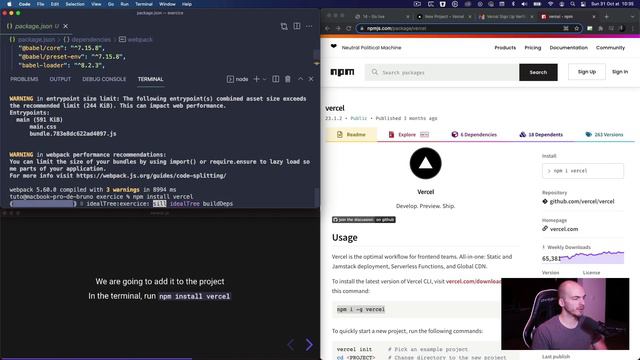Switch to Vercel Sign Up browser tab
The image size is (640, 360).
pyautogui.click(x=505, y=17)
